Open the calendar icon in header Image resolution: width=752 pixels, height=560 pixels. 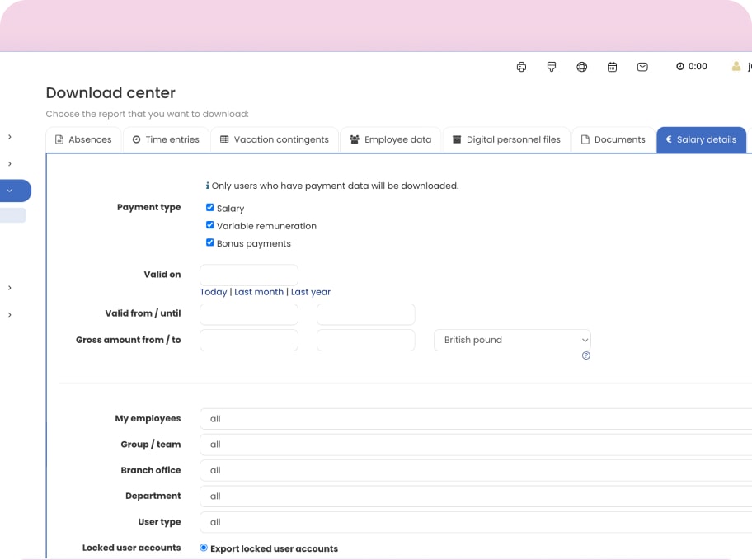point(612,67)
